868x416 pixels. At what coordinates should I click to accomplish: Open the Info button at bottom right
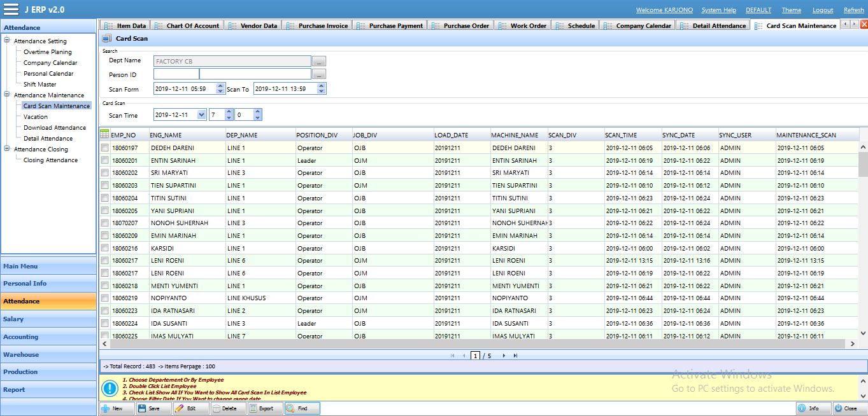pos(813,408)
